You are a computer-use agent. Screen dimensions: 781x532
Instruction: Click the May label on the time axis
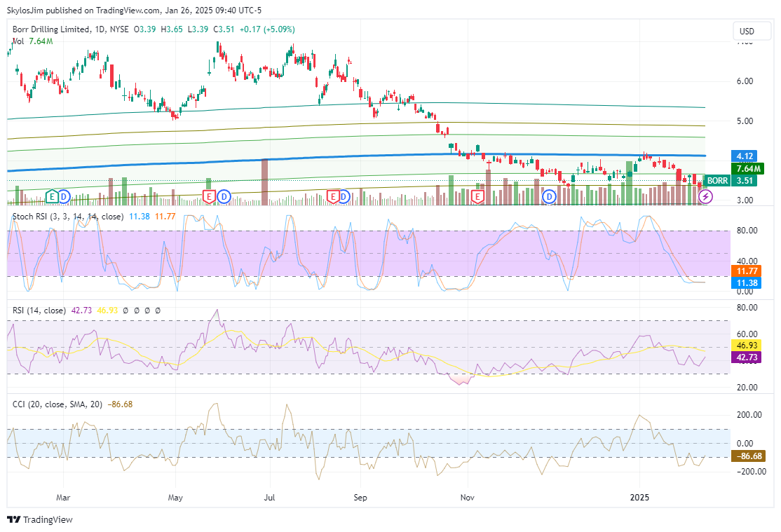[175, 498]
